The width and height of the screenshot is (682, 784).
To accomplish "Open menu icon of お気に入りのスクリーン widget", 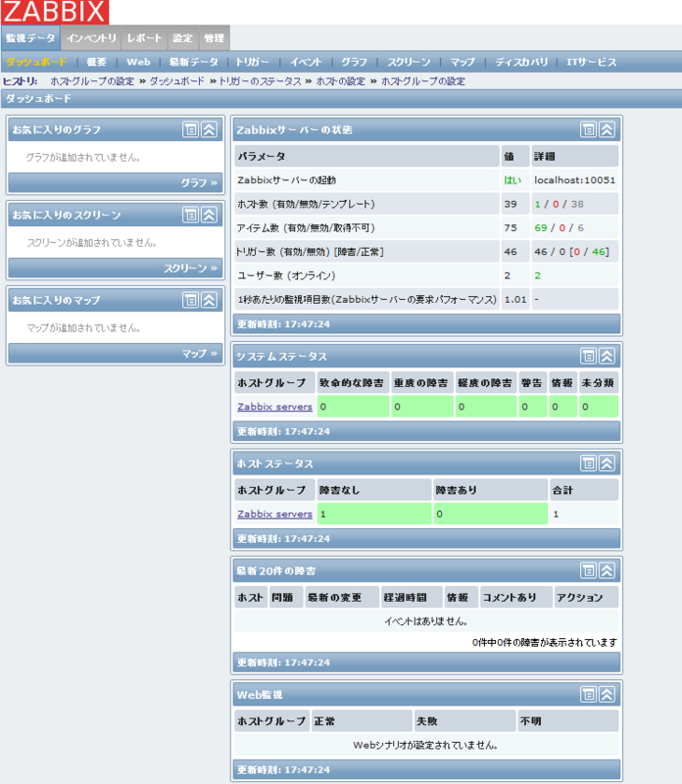I will 190,215.
